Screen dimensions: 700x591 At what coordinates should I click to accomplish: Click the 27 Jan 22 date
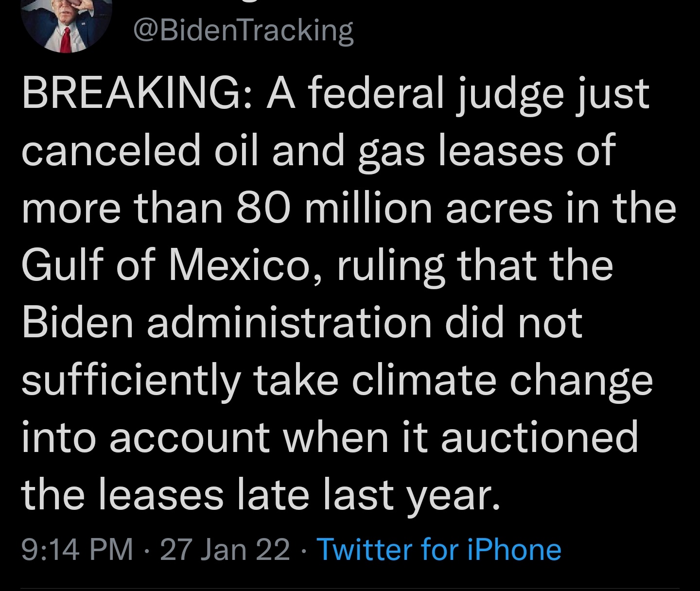point(225,550)
